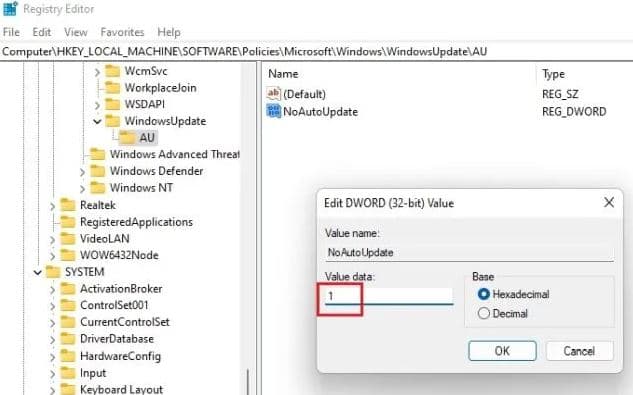Select the VideoLAN folder icon
The height and width of the screenshot is (395, 633).
coord(68,239)
